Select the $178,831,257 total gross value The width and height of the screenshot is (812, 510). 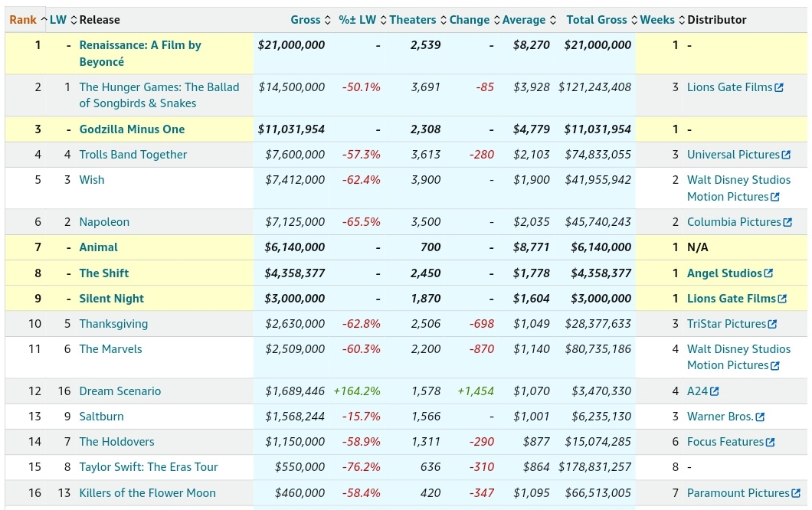click(x=594, y=468)
